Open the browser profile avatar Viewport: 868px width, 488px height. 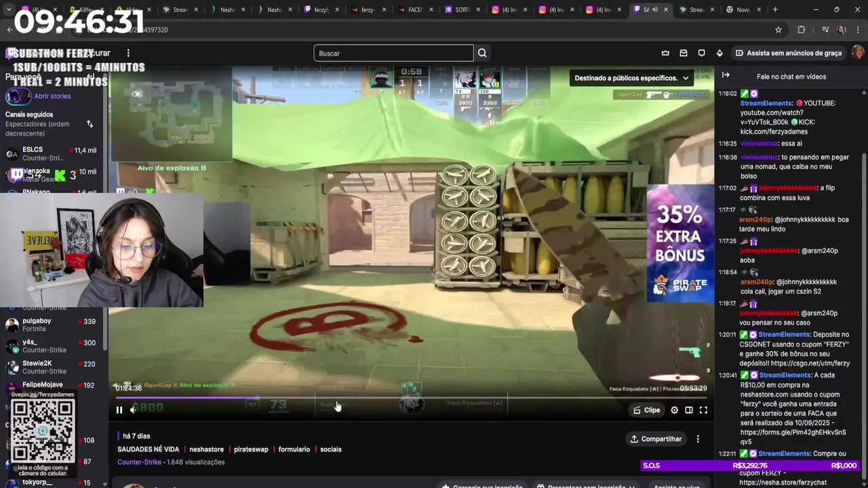point(842,30)
